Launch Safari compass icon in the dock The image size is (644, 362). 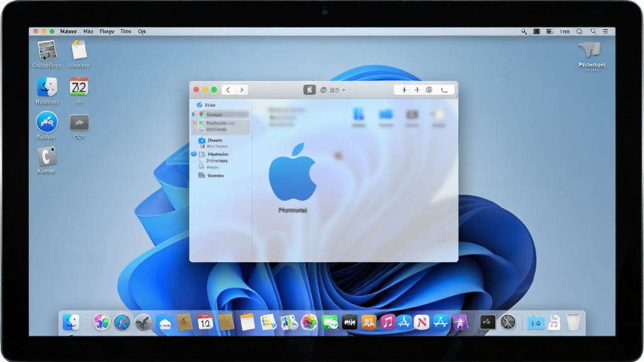pyautogui.click(x=122, y=322)
